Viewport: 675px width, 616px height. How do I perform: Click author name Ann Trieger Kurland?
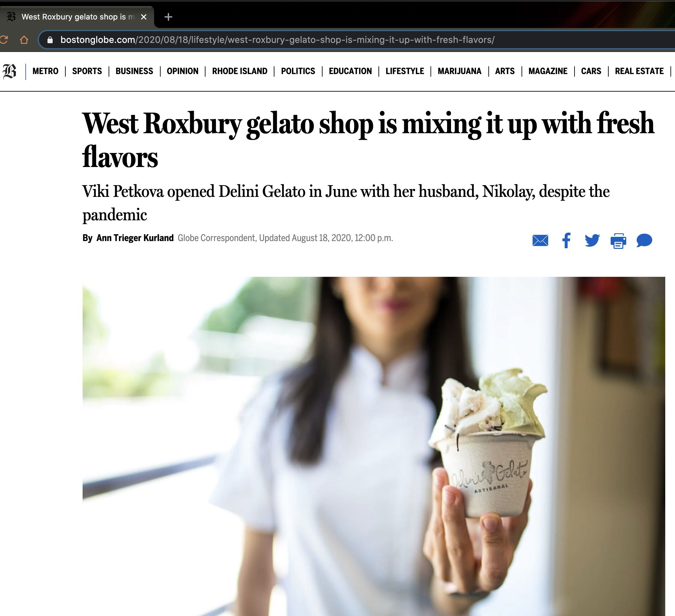coord(135,238)
